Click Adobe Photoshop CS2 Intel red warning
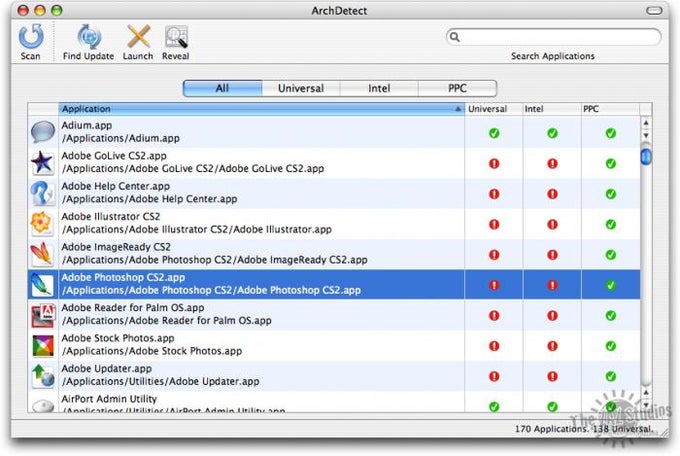 click(x=552, y=285)
